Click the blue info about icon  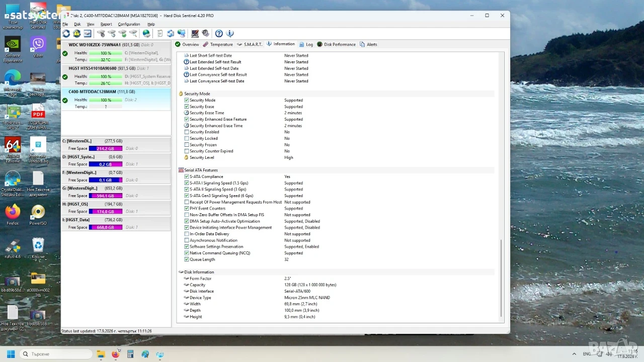pyautogui.click(x=230, y=34)
